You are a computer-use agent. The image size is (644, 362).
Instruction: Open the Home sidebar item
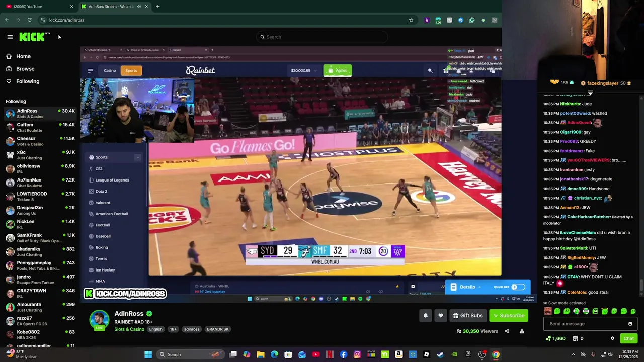tap(19, 56)
